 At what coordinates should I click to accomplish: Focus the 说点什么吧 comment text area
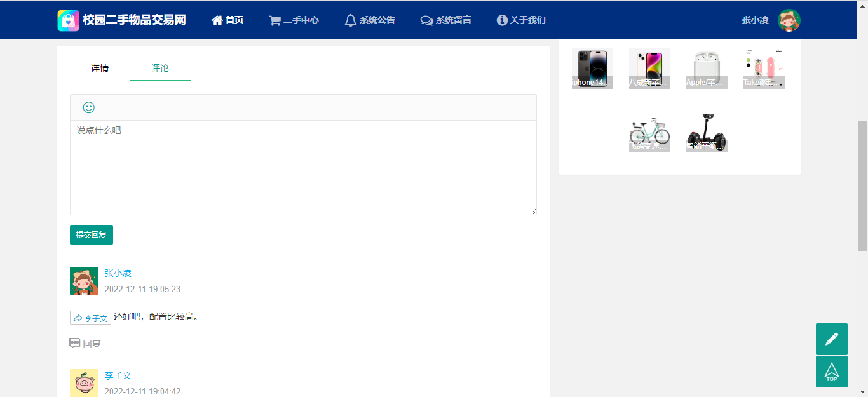pos(303,168)
